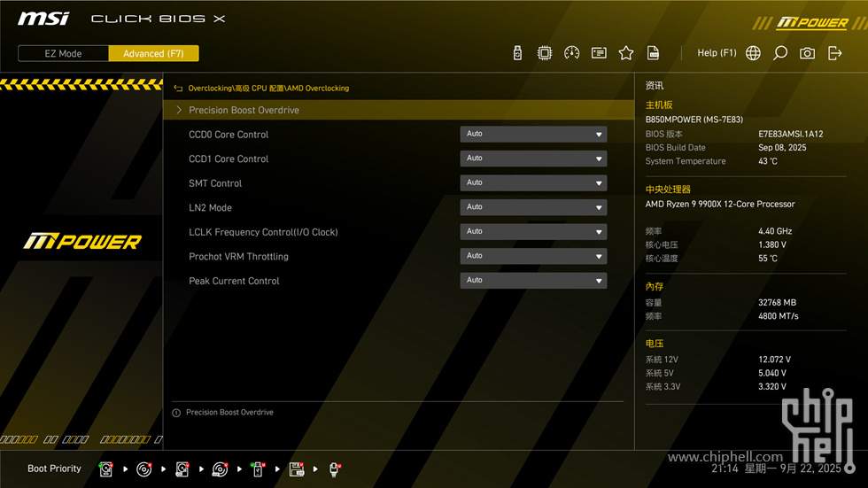
Task: Click the info circle icon near help text
Action: (176, 413)
